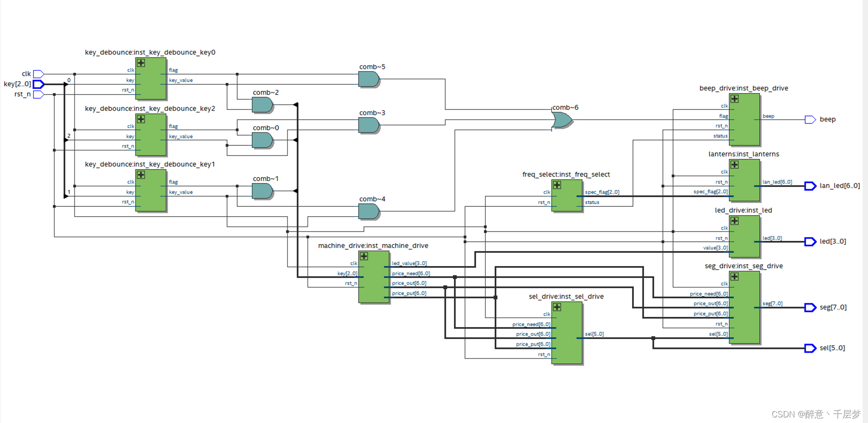This screenshot has height=423, width=868.
Task: Select the sel_drive instance block
Action: (567, 333)
